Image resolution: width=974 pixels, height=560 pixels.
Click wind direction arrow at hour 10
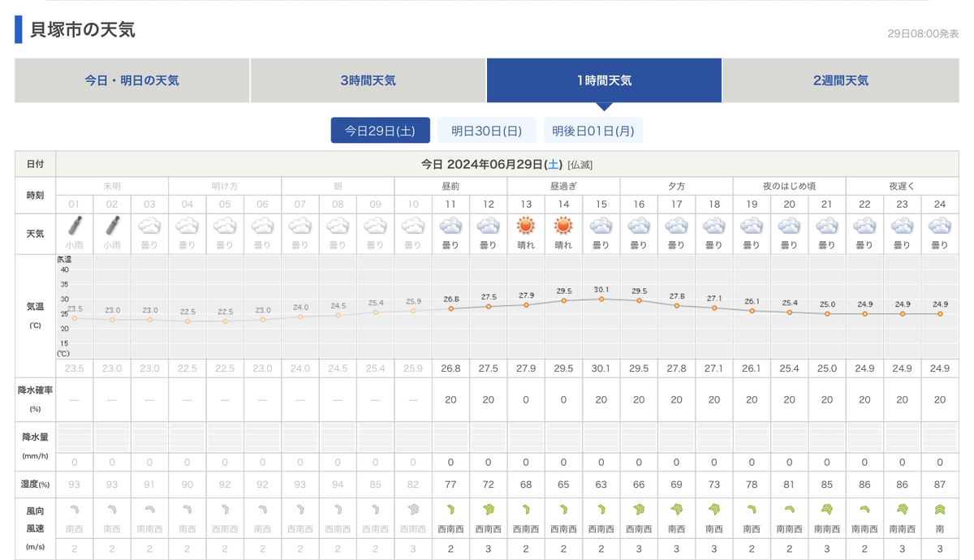point(413,510)
